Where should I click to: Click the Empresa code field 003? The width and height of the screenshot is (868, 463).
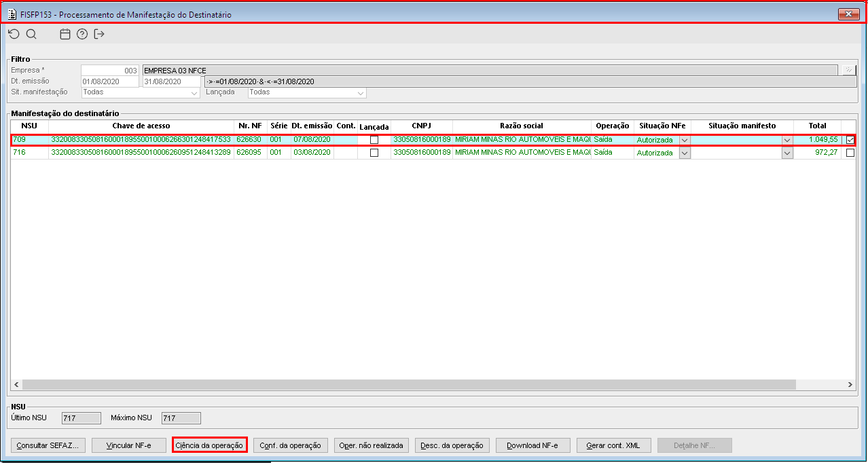tap(110, 71)
